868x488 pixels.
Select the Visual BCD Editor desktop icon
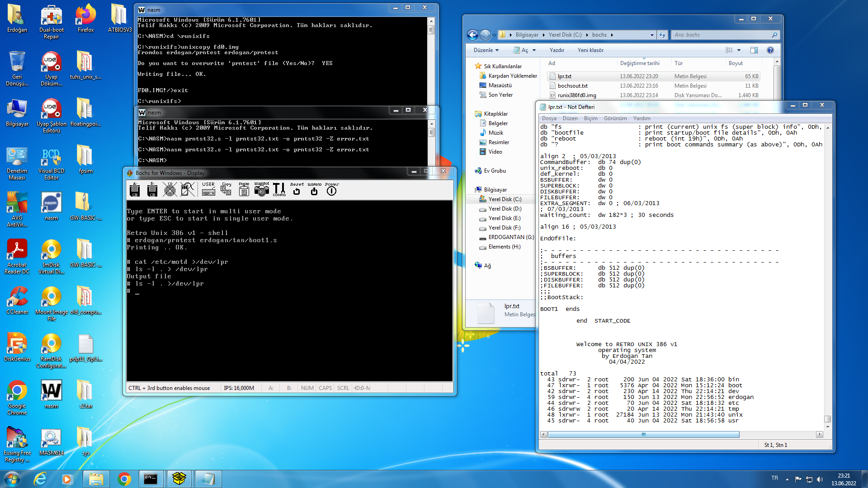click(x=51, y=163)
